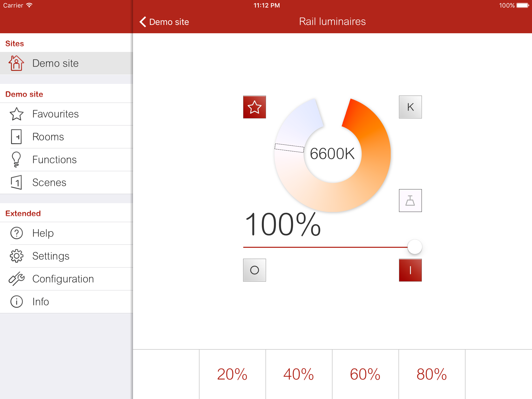
Task: Choose the 60% brightness preset
Action: click(x=365, y=374)
